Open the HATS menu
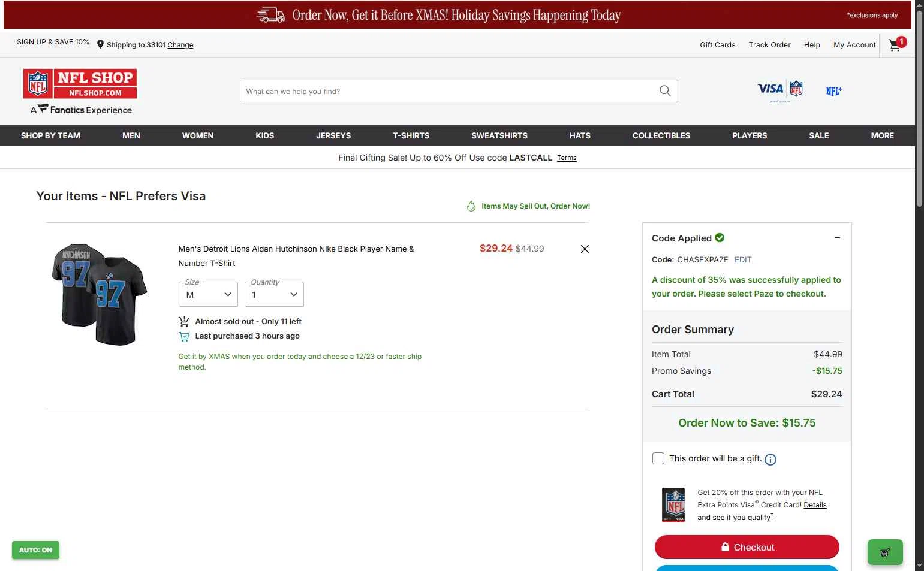924x571 pixels. pos(580,135)
